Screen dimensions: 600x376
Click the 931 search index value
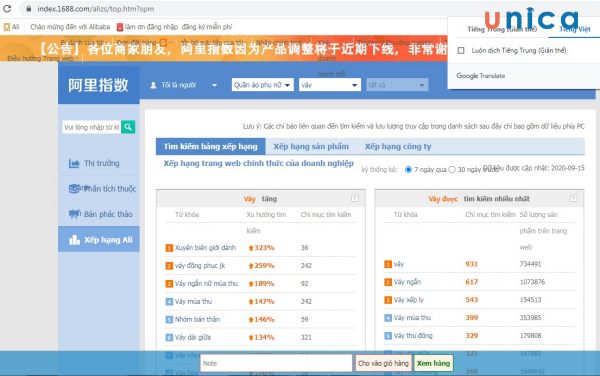(471, 264)
